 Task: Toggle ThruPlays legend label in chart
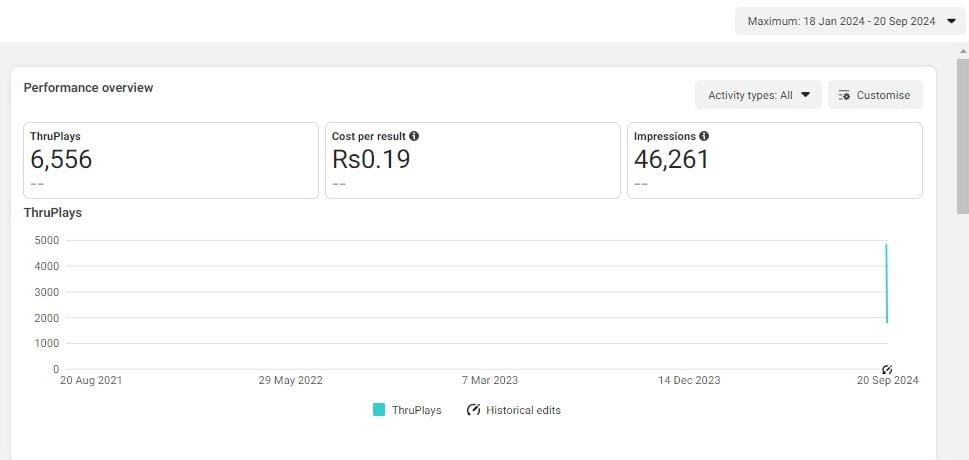(417, 410)
